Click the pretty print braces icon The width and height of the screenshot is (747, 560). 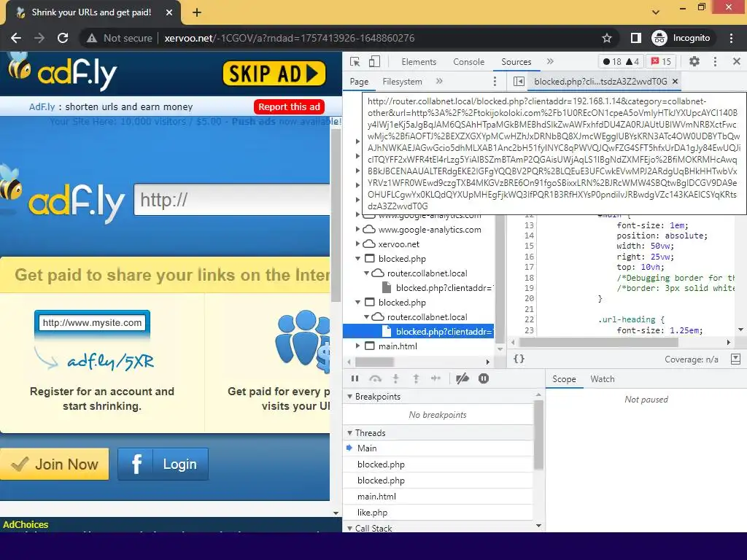[519, 359]
